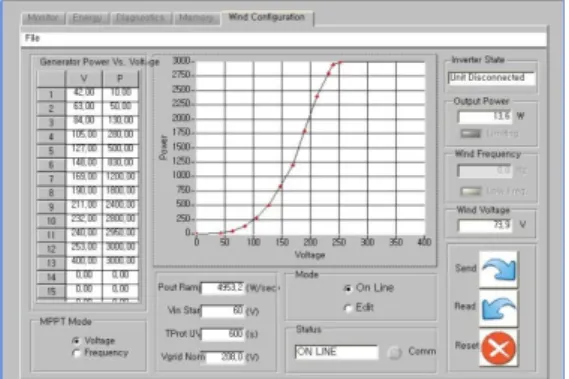
Task: Click row header 15 in the table
Action: tap(51, 291)
